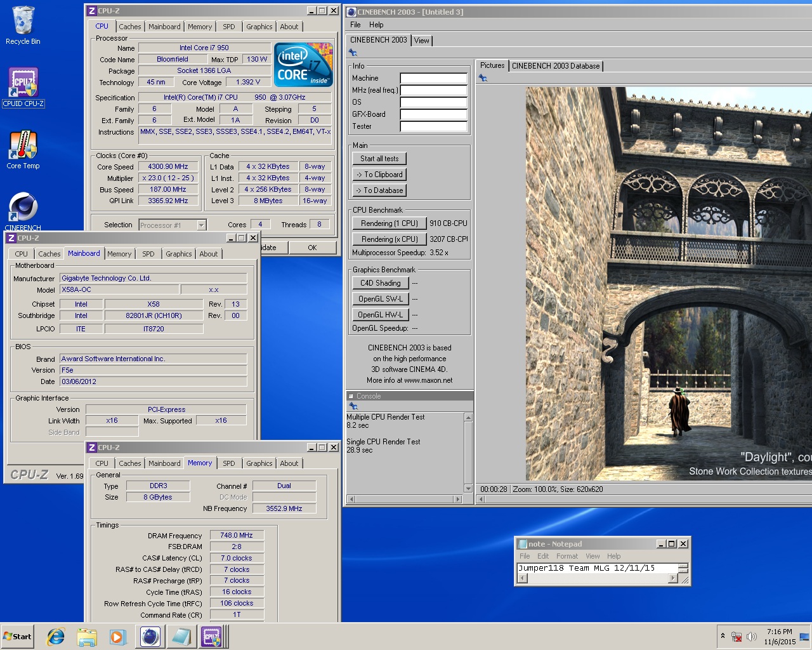Image resolution: width=812 pixels, height=650 pixels.
Task: Click the Start button
Action: [x=17, y=637]
